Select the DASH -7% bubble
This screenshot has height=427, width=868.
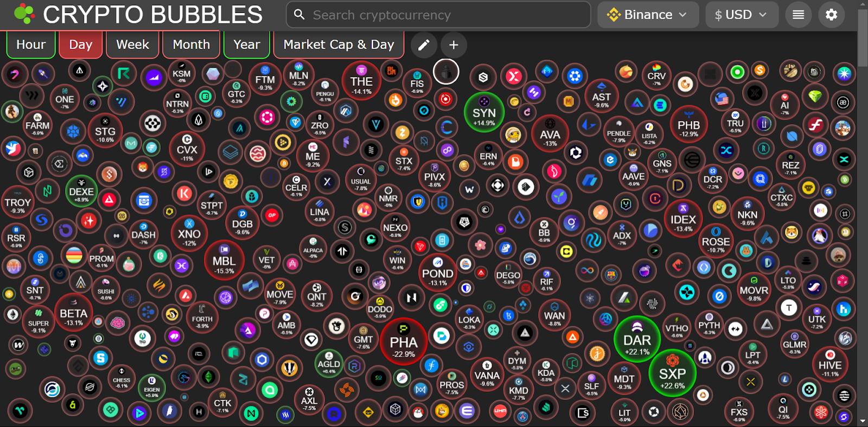(x=143, y=233)
